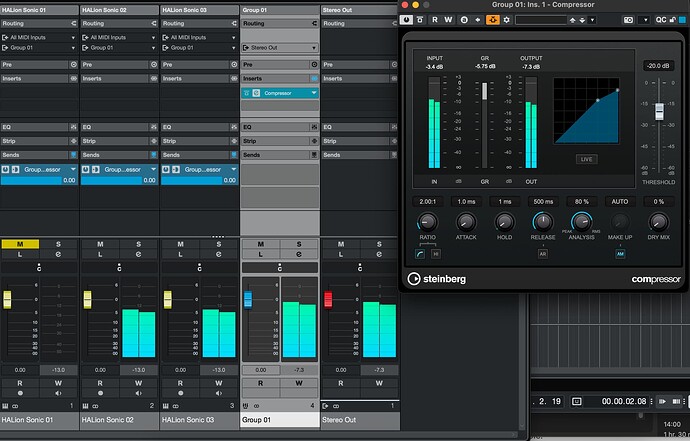Click Read automation on Group 01 channel
Screen dimensions: 690x441
(x=260, y=383)
